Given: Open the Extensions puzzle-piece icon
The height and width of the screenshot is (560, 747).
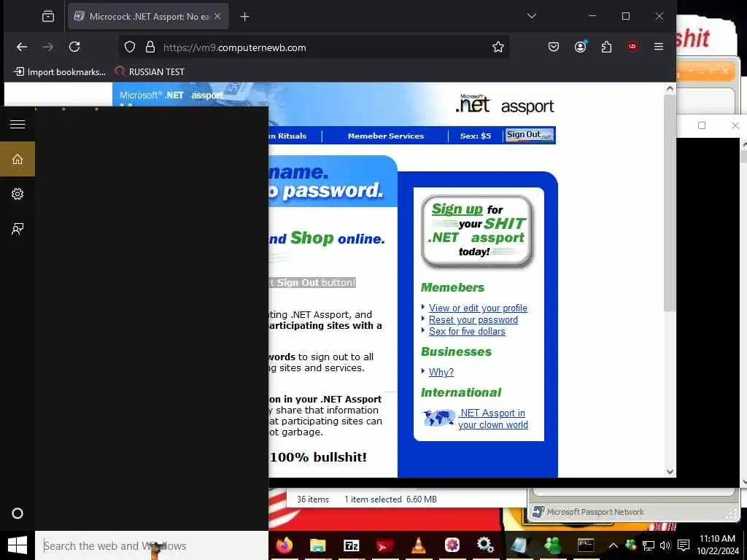Looking at the screenshot, I should point(606,47).
